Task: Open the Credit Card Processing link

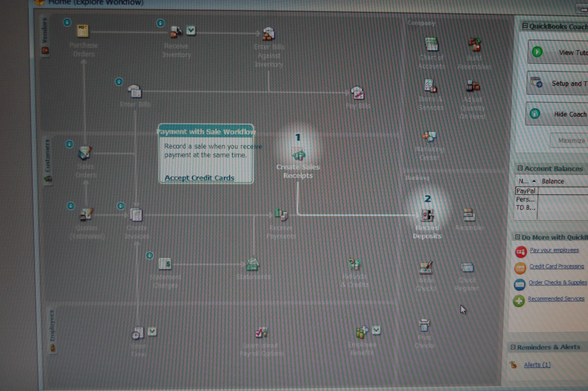Action: 556,266
